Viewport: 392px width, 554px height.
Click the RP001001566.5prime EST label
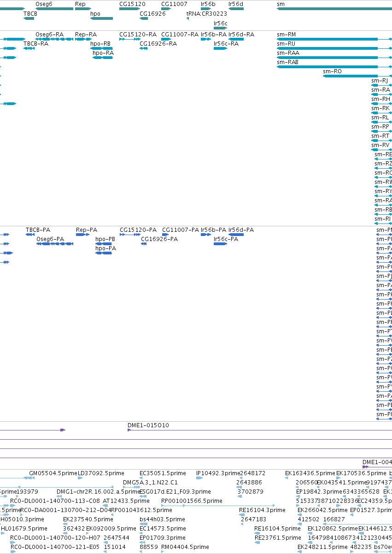[x=192, y=501]
